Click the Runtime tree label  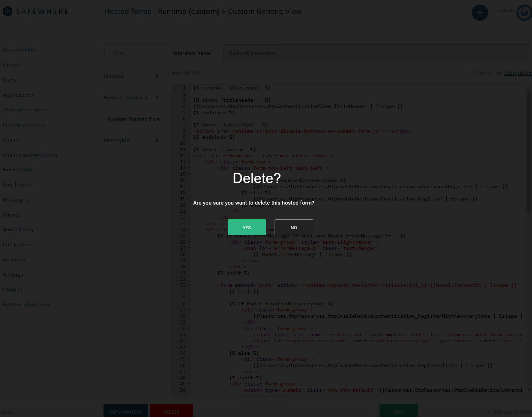pos(114,76)
